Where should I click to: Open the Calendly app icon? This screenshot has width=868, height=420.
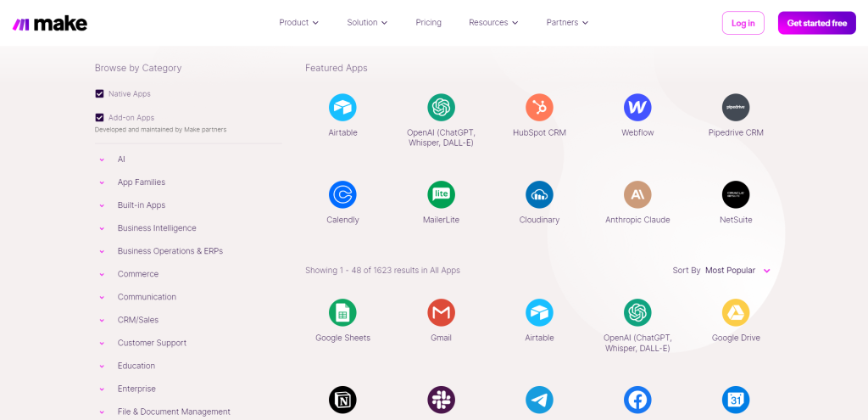pyautogui.click(x=342, y=194)
